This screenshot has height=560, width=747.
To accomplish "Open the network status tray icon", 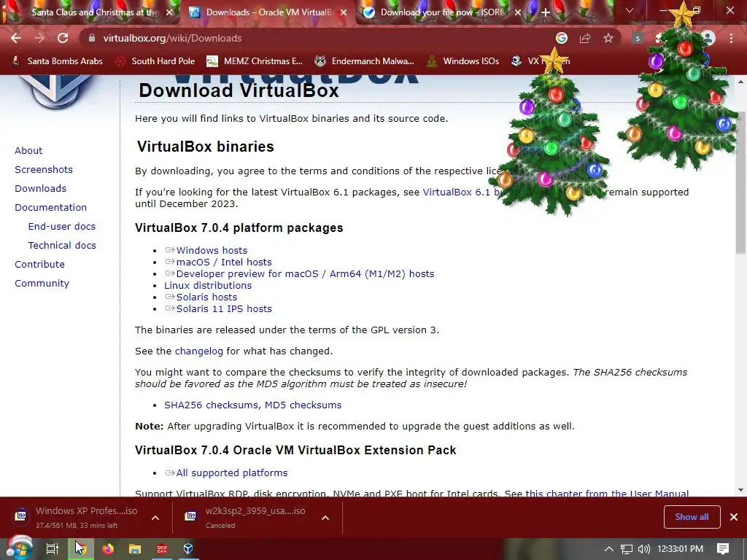I will [x=627, y=549].
